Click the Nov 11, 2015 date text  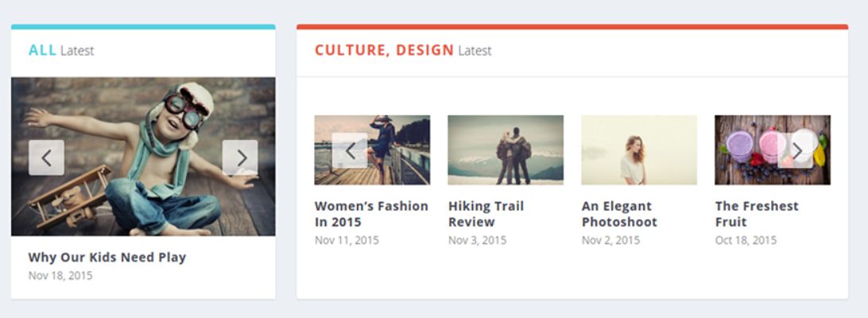click(347, 240)
